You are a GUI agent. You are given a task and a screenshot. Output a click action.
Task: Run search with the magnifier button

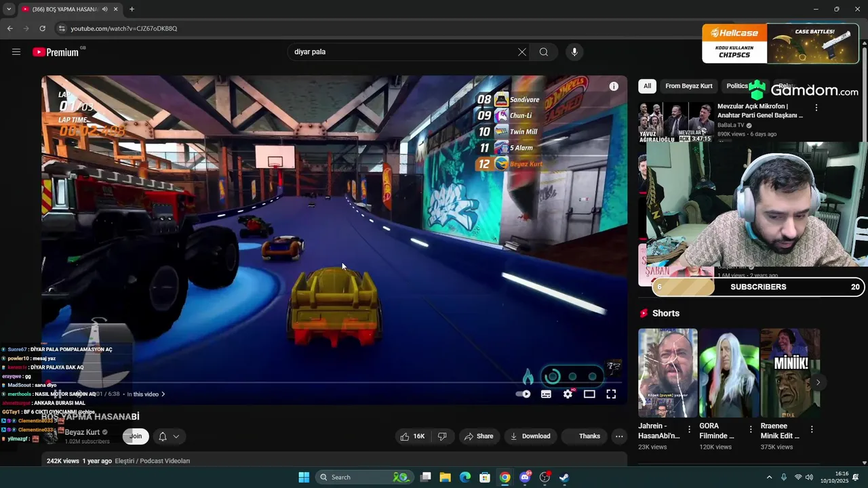544,52
